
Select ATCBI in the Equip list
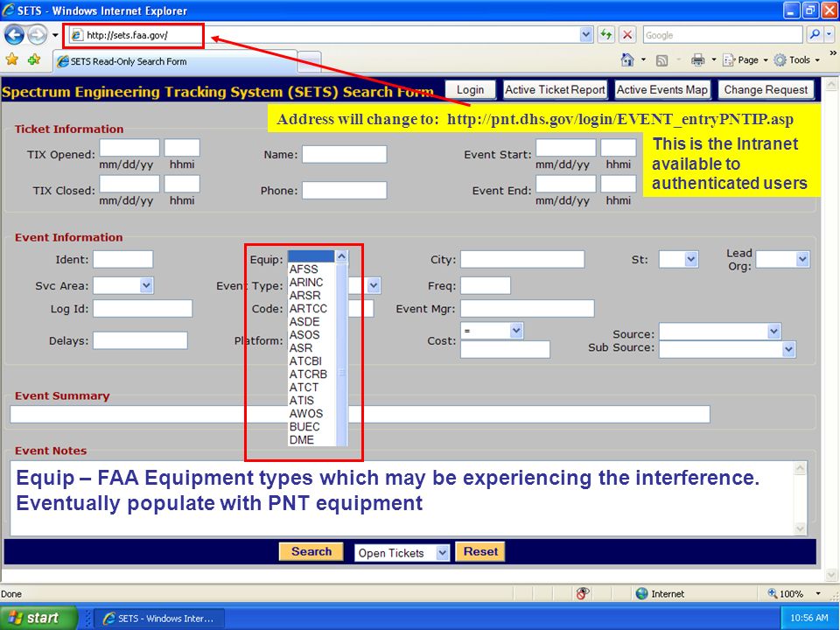tap(311, 361)
